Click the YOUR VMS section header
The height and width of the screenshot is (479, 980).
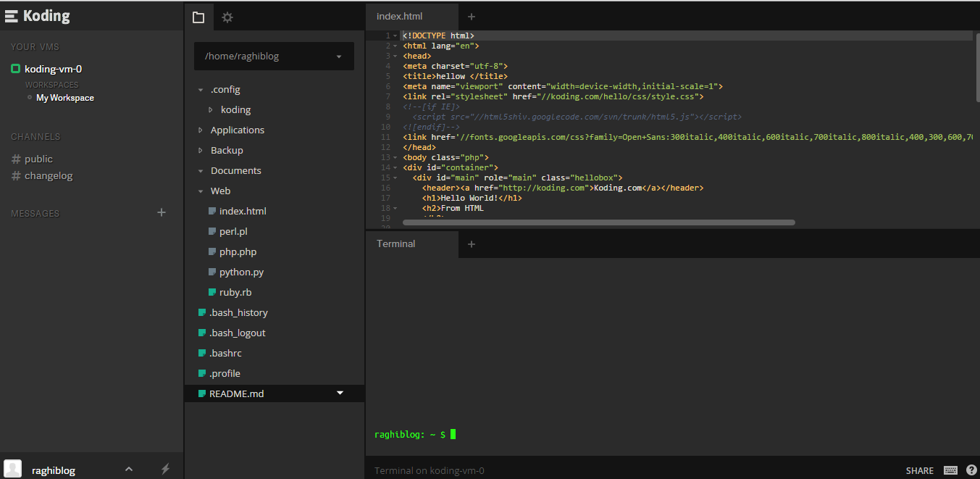(33, 47)
